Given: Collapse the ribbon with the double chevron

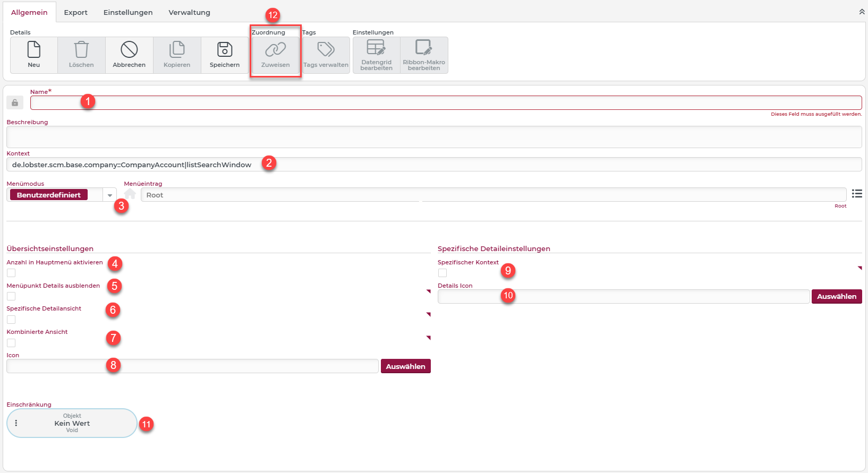Looking at the screenshot, I should click(862, 12).
